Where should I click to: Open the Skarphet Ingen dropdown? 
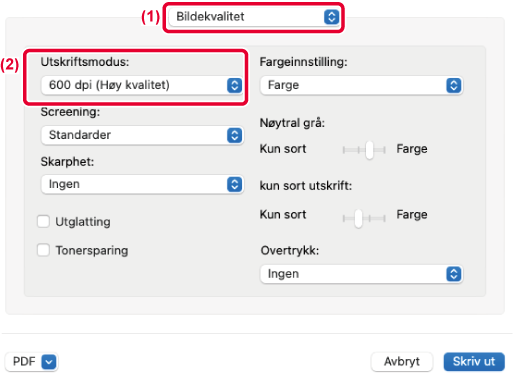point(142,184)
